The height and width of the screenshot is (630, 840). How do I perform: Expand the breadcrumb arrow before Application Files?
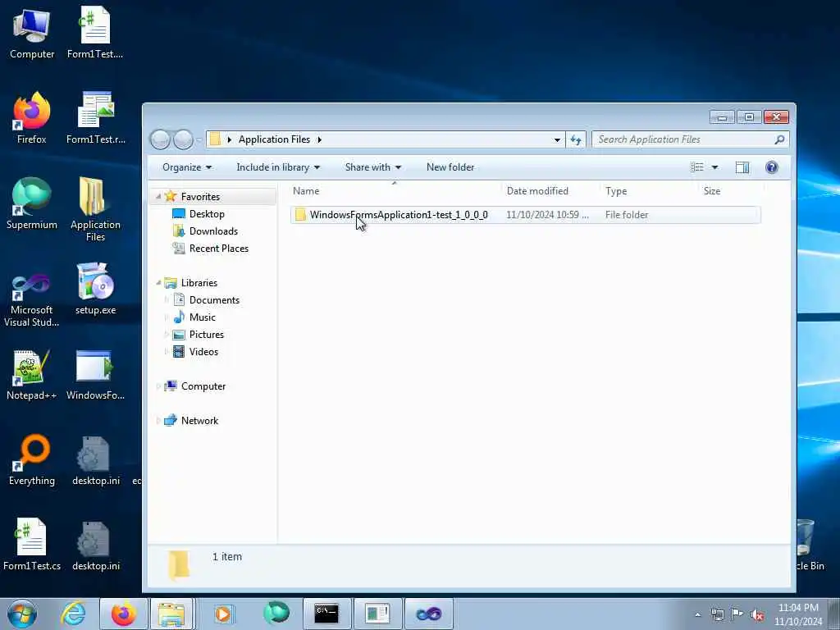point(230,139)
